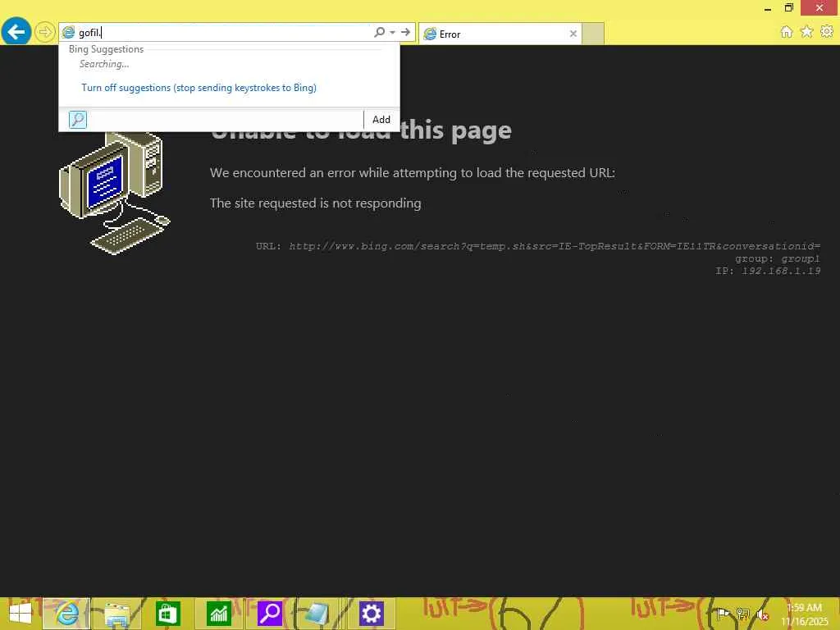The width and height of the screenshot is (840, 630).
Task: Click the Internet Explorer icon in address bar
Action: (x=68, y=33)
